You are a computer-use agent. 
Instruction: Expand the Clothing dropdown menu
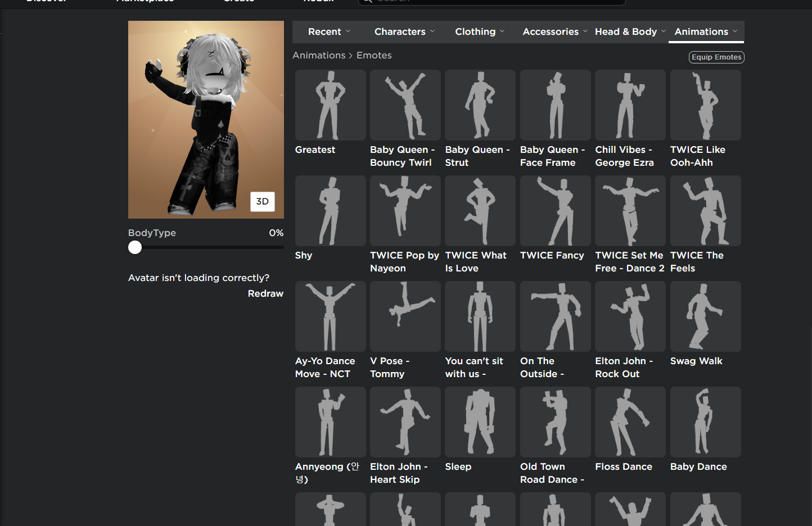(480, 32)
